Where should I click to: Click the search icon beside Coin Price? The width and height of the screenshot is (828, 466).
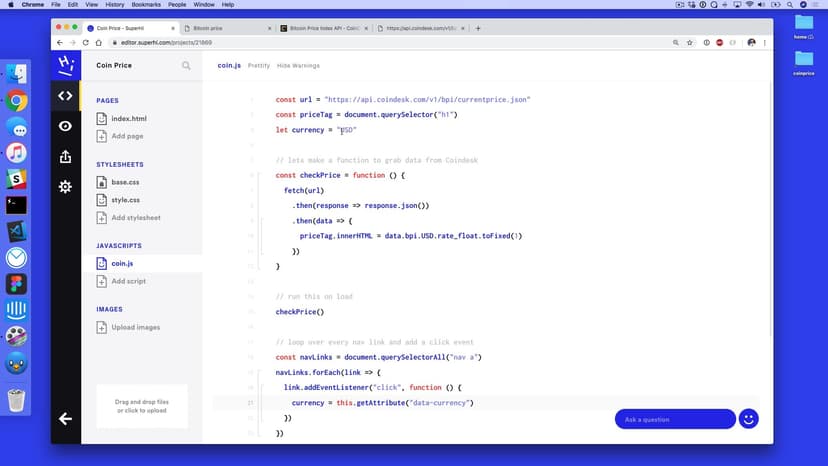coord(186,66)
